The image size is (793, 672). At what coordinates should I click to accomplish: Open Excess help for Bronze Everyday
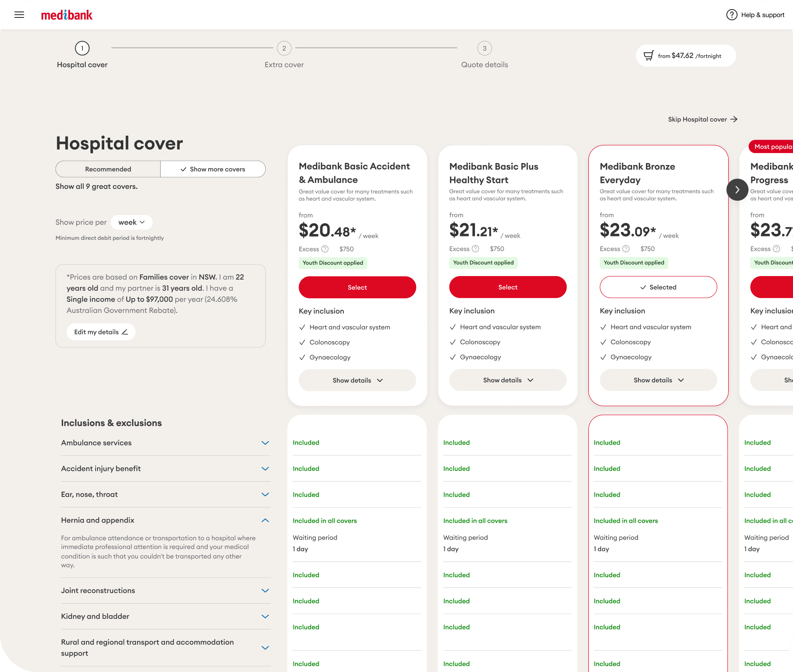(626, 249)
